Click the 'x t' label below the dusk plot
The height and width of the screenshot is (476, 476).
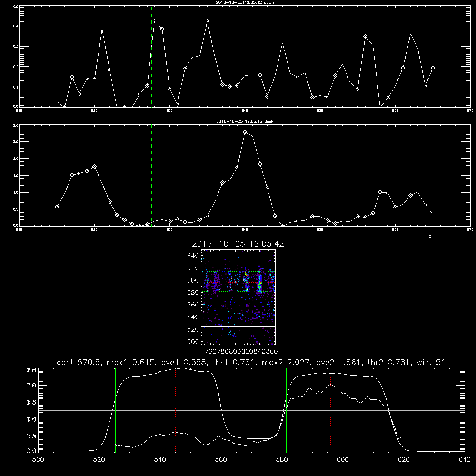point(433,236)
